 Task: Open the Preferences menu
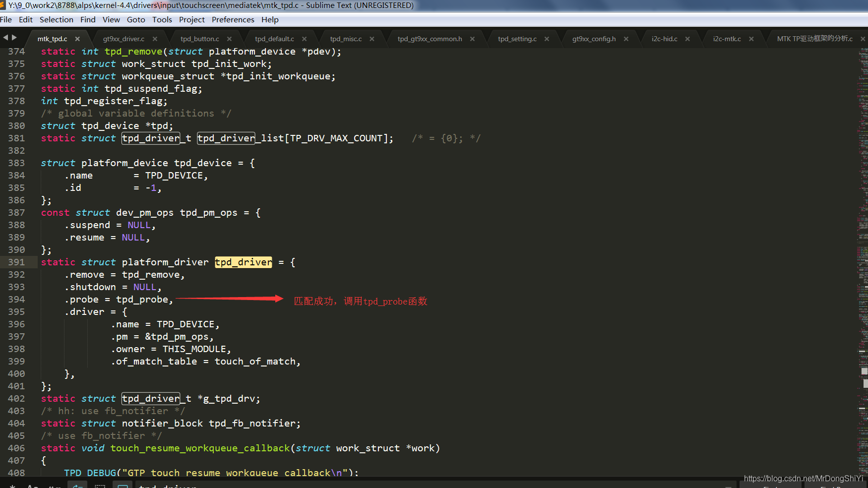[x=233, y=19]
